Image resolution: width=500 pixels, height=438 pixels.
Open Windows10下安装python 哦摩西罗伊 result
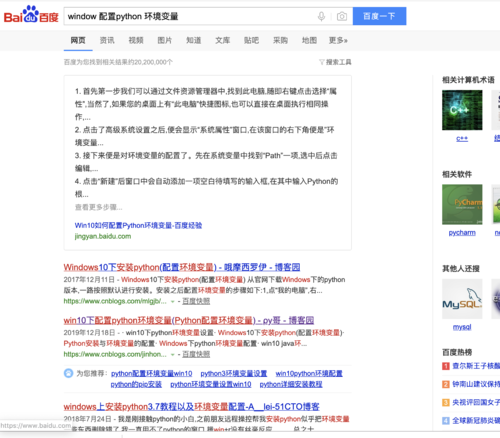click(x=182, y=267)
